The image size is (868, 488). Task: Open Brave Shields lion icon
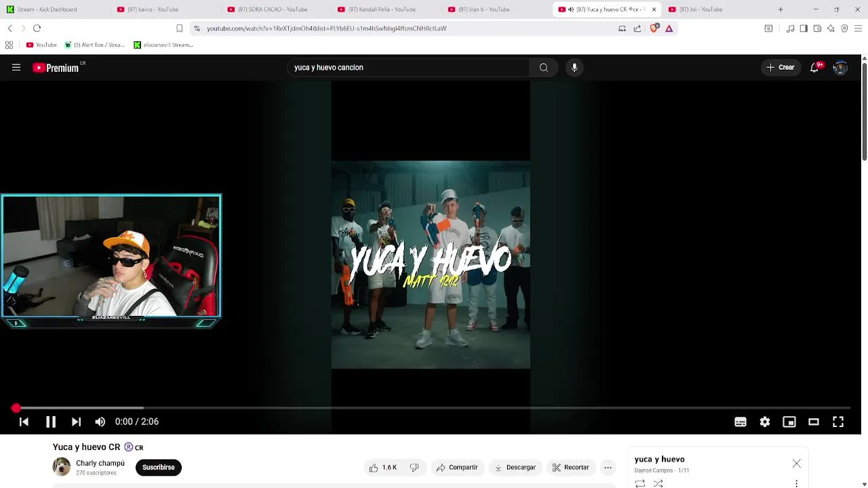(654, 28)
